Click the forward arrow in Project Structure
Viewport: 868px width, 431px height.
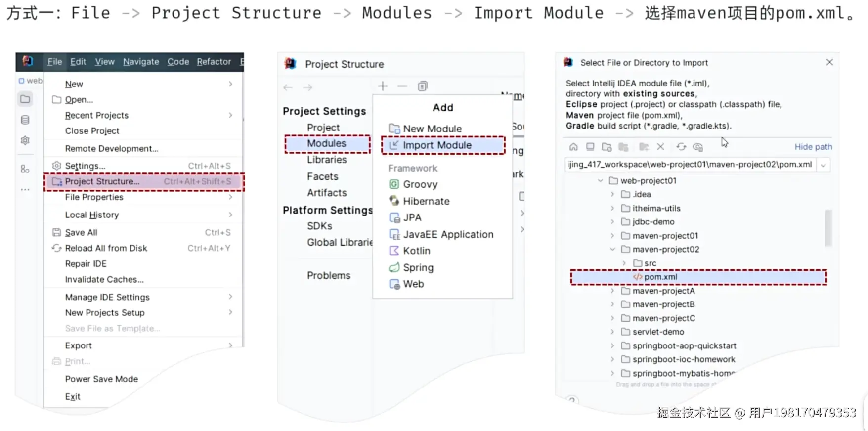pyautogui.click(x=307, y=87)
